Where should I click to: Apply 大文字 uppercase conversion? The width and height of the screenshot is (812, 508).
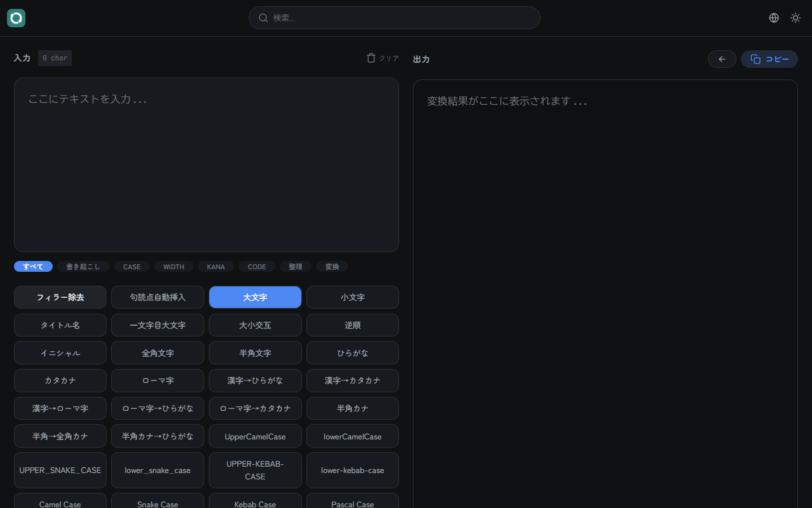click(255, 297)
